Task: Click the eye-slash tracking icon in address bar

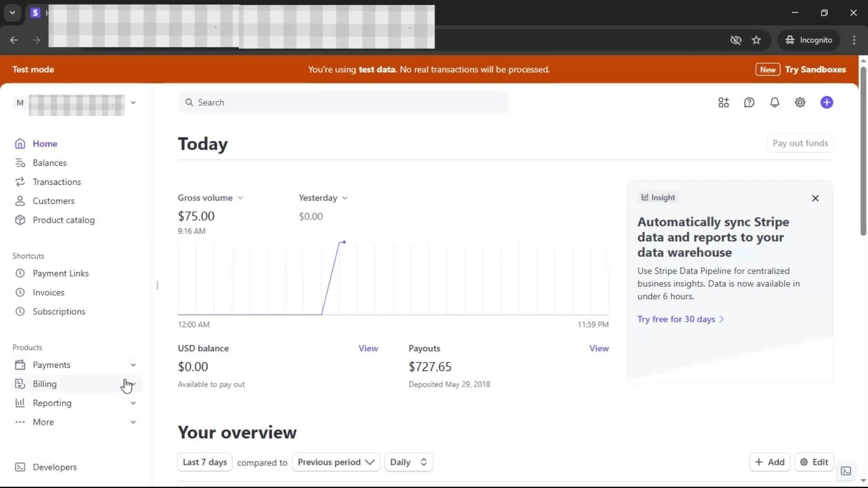Action: (x=736, y=40)
